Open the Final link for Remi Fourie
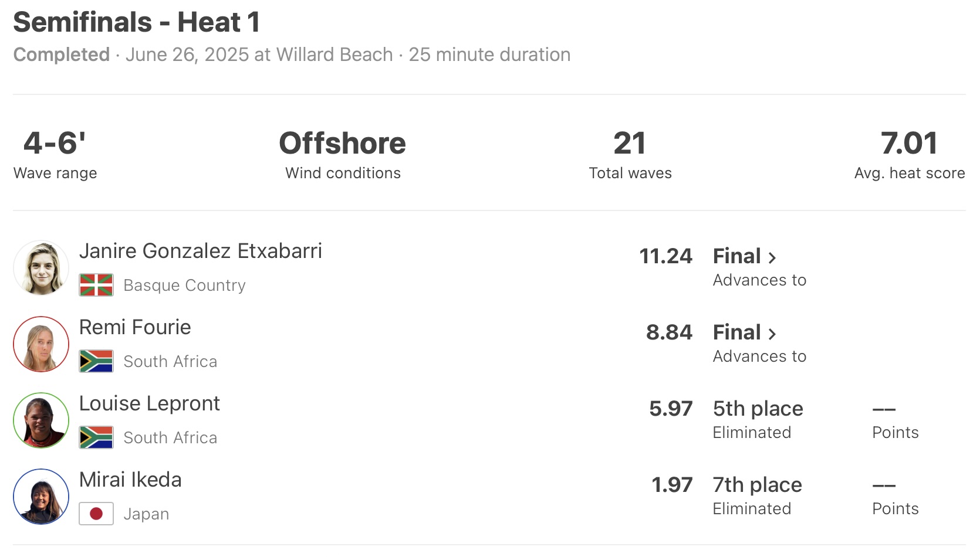The image size is (980, 557). 737,332
